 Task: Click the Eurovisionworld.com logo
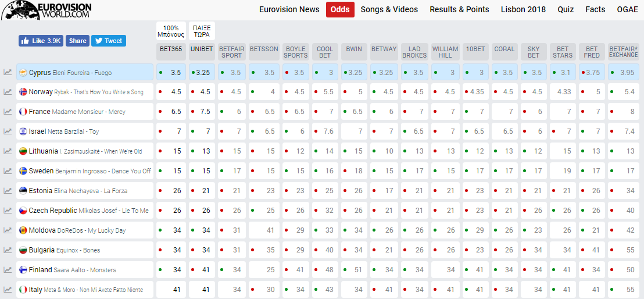pyautogui.click(x=47, y=10)
